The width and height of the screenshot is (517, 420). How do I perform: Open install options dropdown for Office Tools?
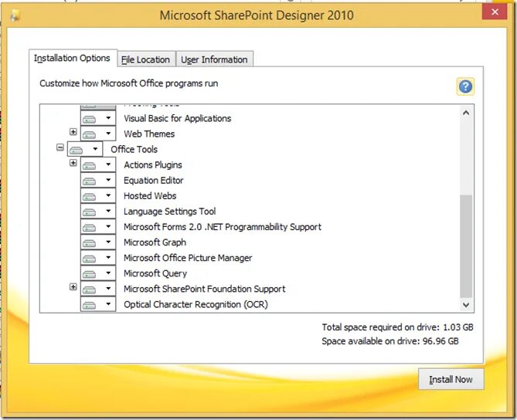click(x=85, y=149)
